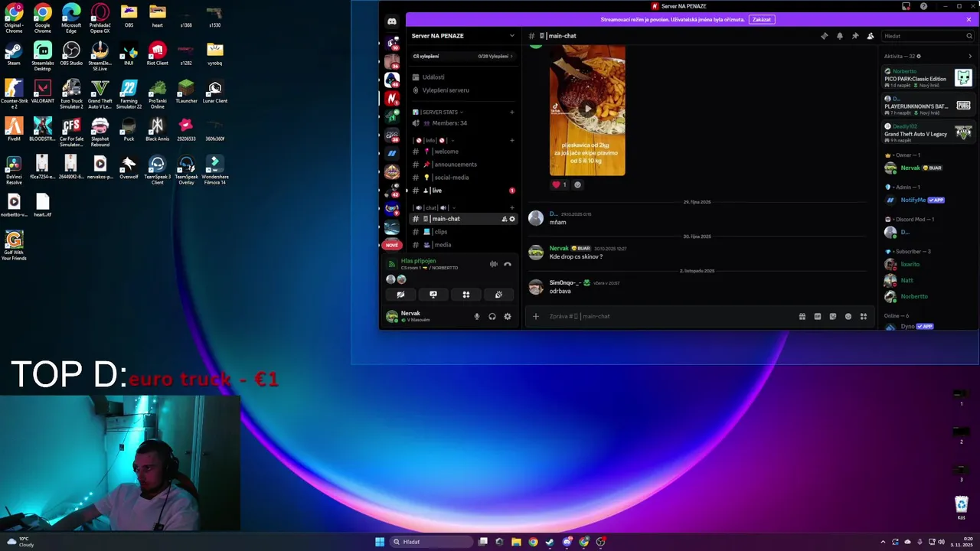Toggle noise suppression in voice panel

[x=493, y=264]
